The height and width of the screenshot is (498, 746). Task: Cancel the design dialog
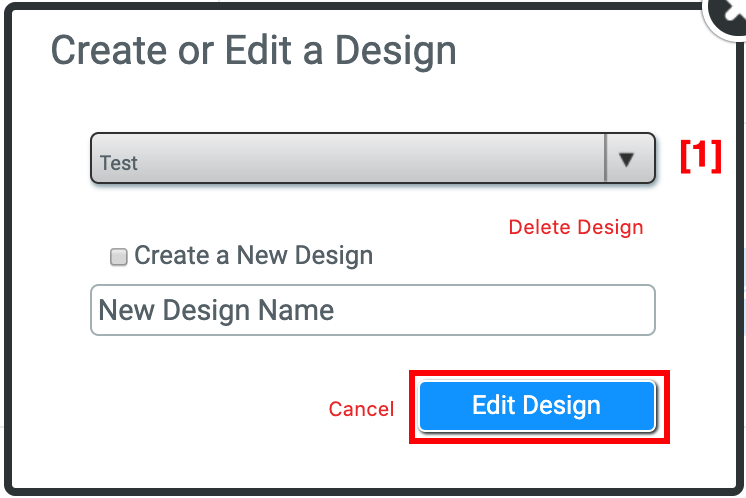361,409
